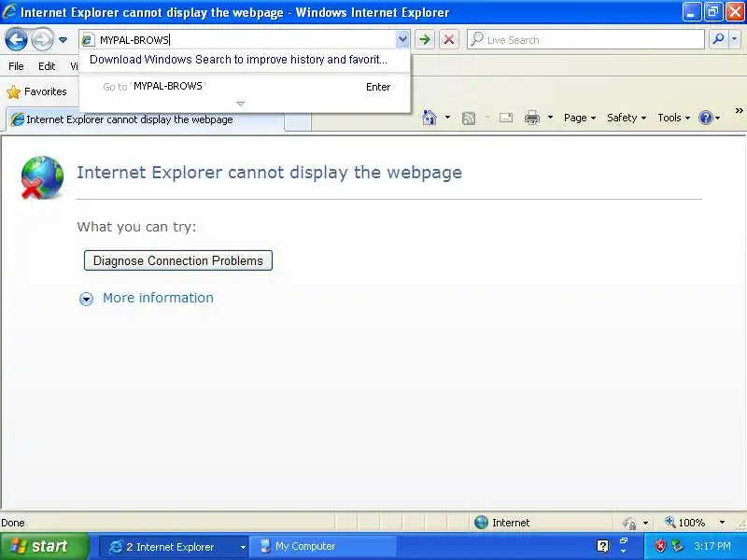Expand More information arrow icon
The height and width of the screenshot is (560, 747).
[86, 299]
